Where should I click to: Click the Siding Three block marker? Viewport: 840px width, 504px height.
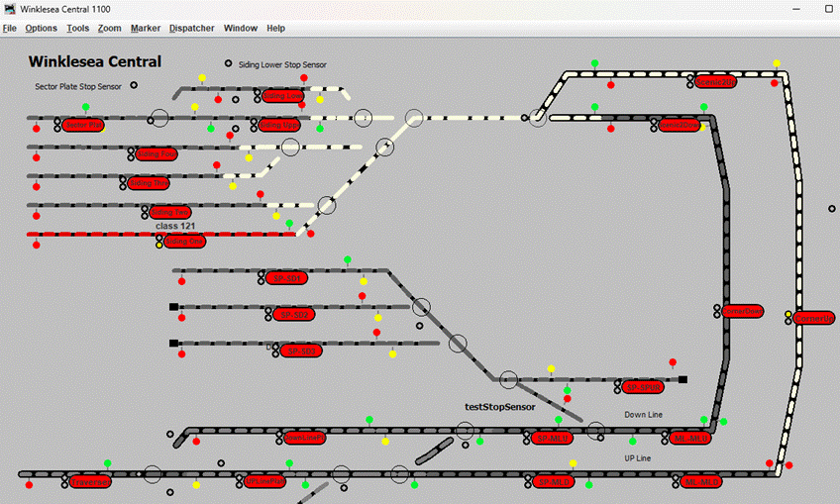(x=149, y=183)
